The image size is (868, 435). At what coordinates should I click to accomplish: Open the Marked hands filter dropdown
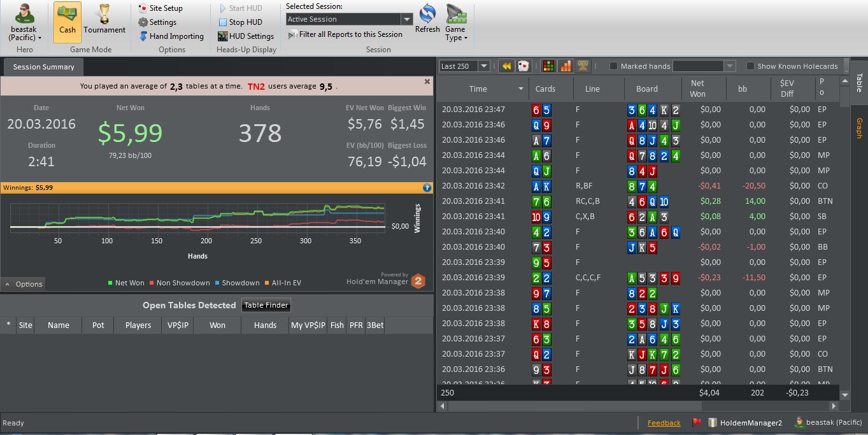click(x=704, y=66)
